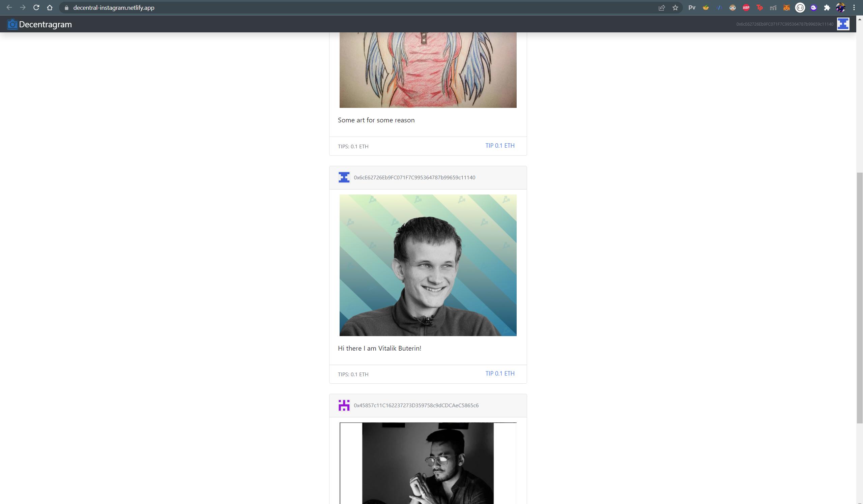This screenshot has width=863, height=504.
Task: Click the browser Home button
Action: coord(50,7)
